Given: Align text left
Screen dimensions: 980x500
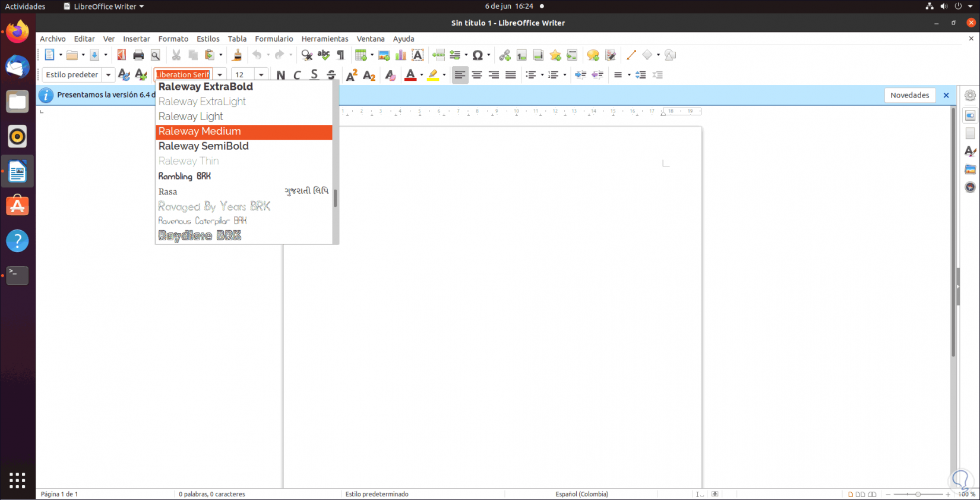Looking at the screenshot, I should [x=460, y=75].
